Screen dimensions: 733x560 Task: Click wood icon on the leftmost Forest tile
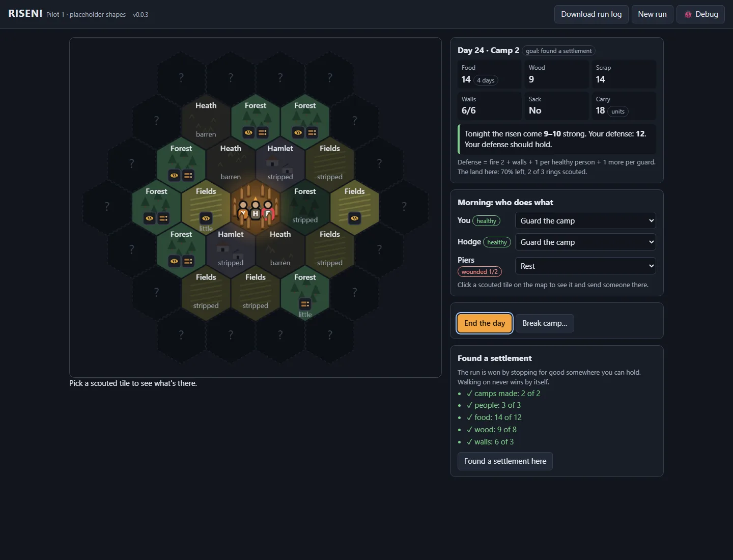click(x=163, y=218)
